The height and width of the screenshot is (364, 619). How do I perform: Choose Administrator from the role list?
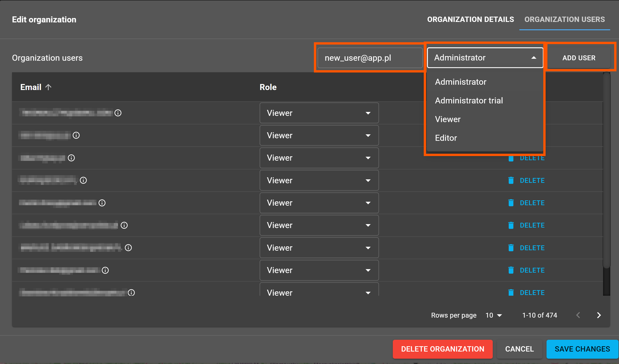(485, 82)
